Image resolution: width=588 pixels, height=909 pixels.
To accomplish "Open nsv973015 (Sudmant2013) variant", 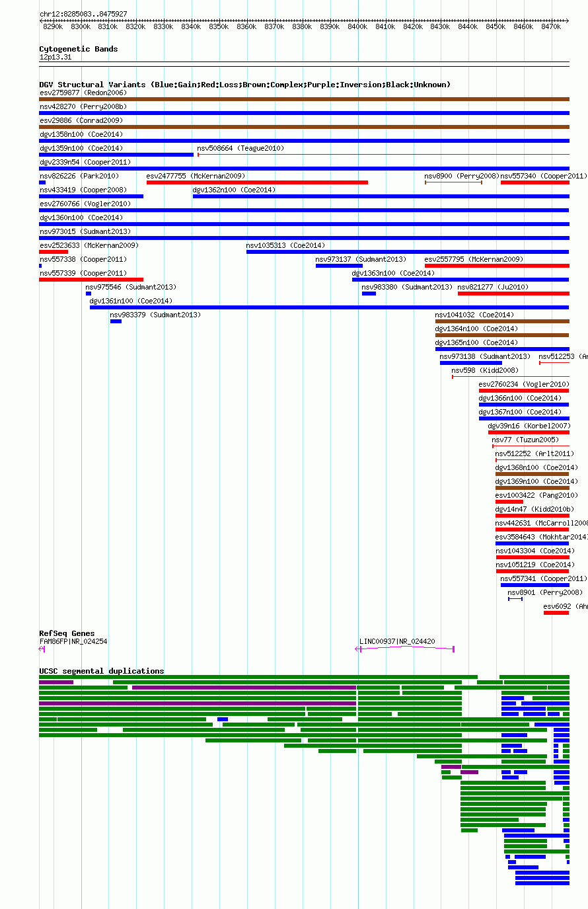I will (85, 232).
